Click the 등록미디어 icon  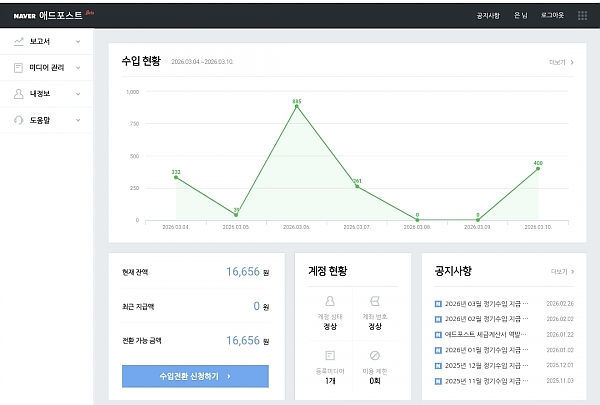(330, 355)
